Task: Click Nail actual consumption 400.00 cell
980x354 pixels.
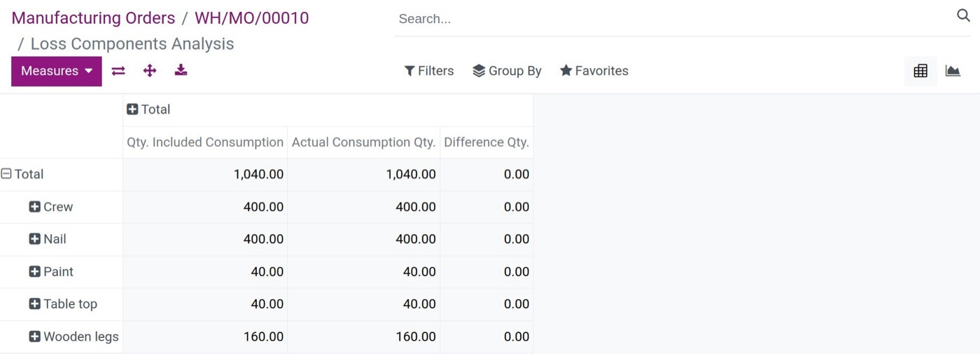Action: (x=364, y=239)
